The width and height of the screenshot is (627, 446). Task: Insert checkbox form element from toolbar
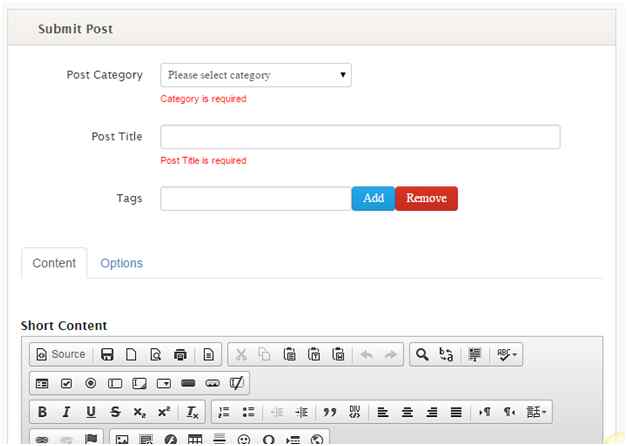tap(66, 383)
